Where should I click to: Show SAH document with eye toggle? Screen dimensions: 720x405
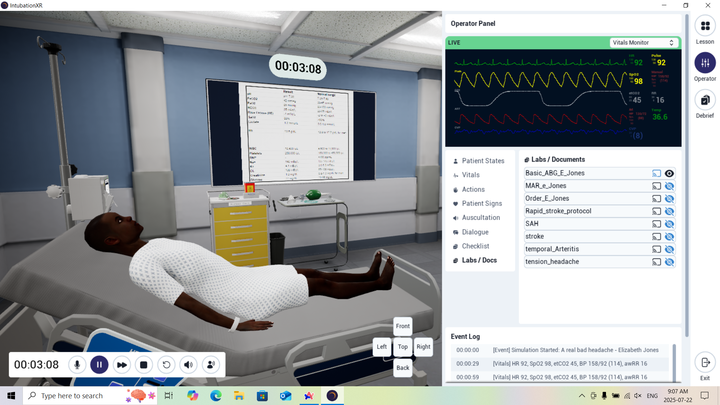(669, 224)
